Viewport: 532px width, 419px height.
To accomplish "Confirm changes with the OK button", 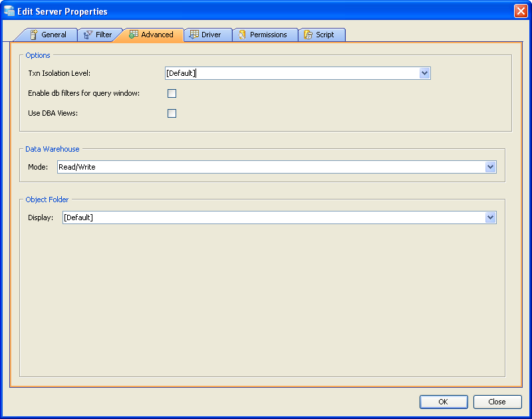I will click(444, 402).
